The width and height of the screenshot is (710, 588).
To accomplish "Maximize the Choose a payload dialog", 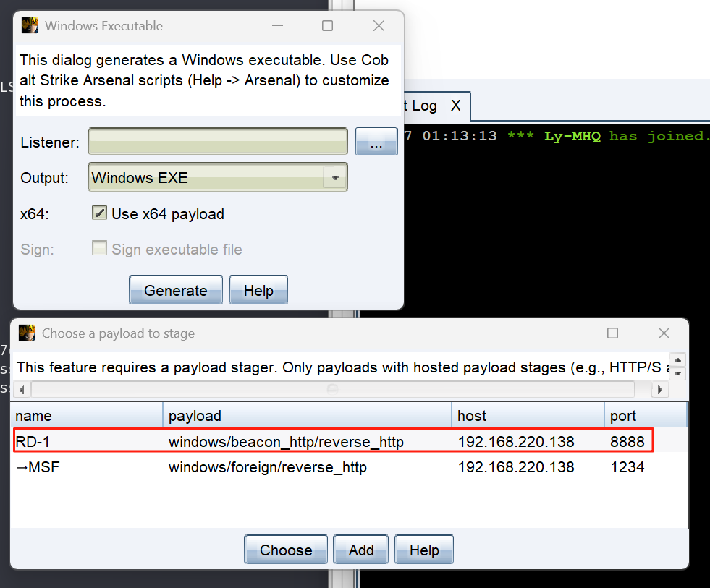I will [x=612, y=333].
